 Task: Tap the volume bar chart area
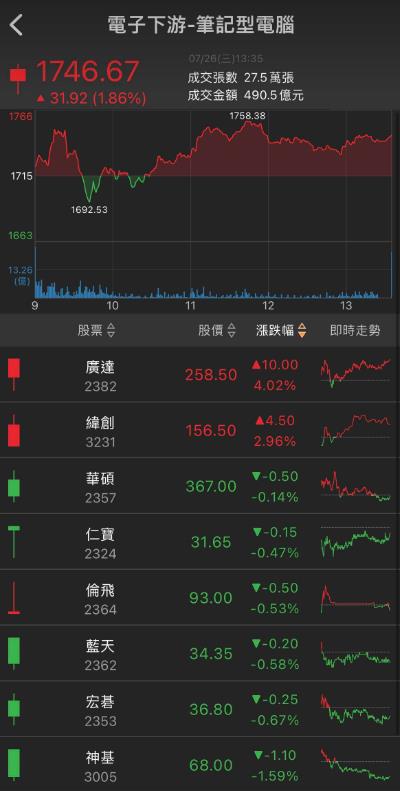pos(213,271)
